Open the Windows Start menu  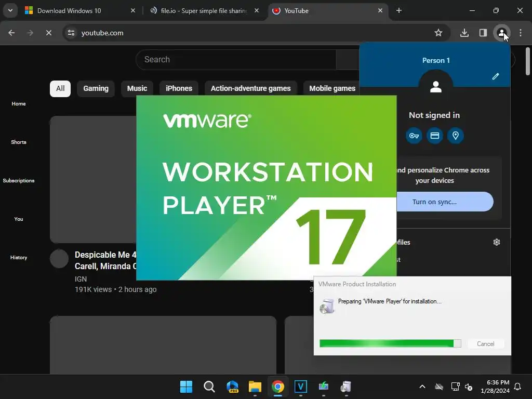[x=187, y=387]
